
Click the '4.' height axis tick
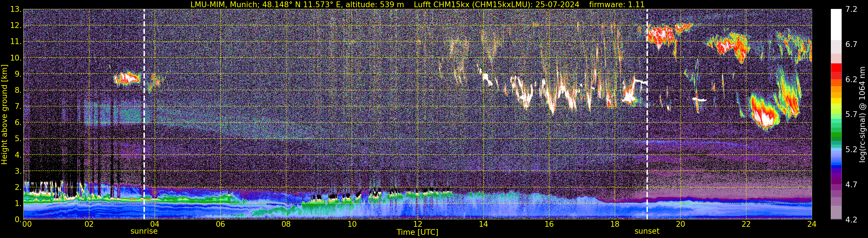tap(18, 155)
